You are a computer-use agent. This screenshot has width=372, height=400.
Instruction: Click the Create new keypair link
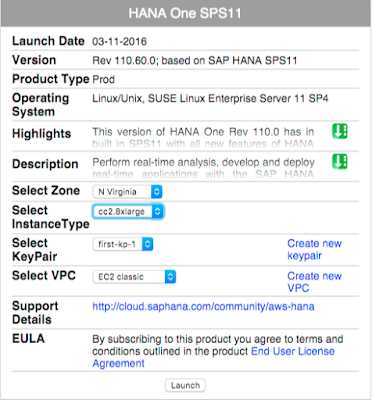314,249
